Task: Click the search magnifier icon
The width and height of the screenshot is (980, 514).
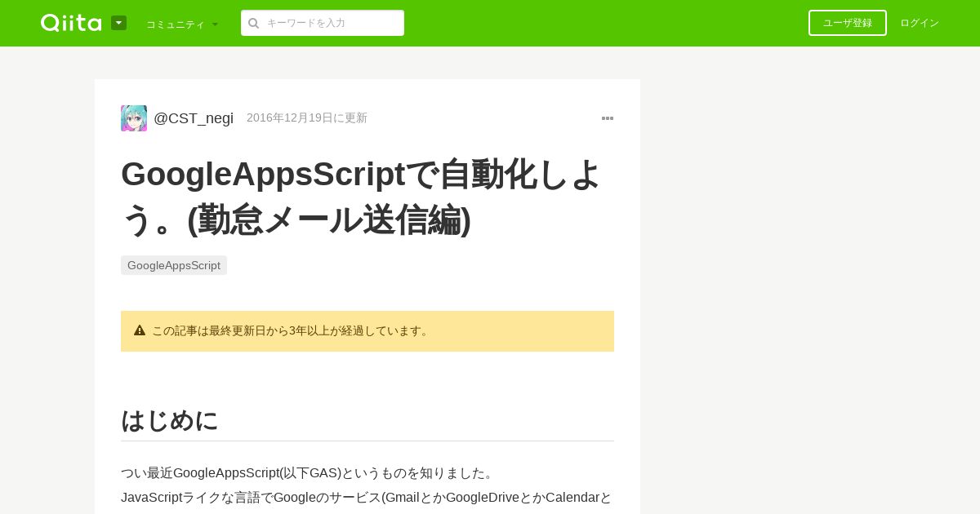Action: (x=254, y=23)
